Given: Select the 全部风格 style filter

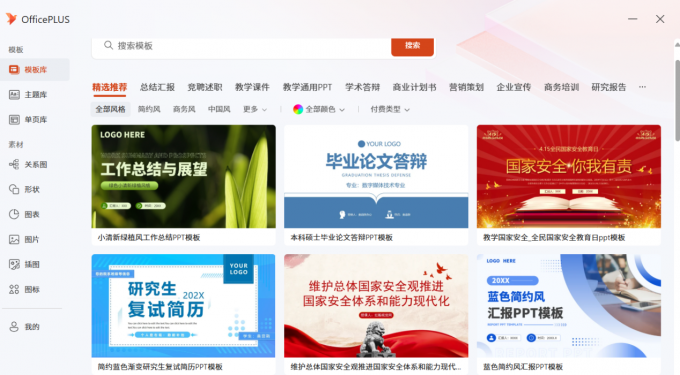Looking at the screenshot, I should 110,109.
